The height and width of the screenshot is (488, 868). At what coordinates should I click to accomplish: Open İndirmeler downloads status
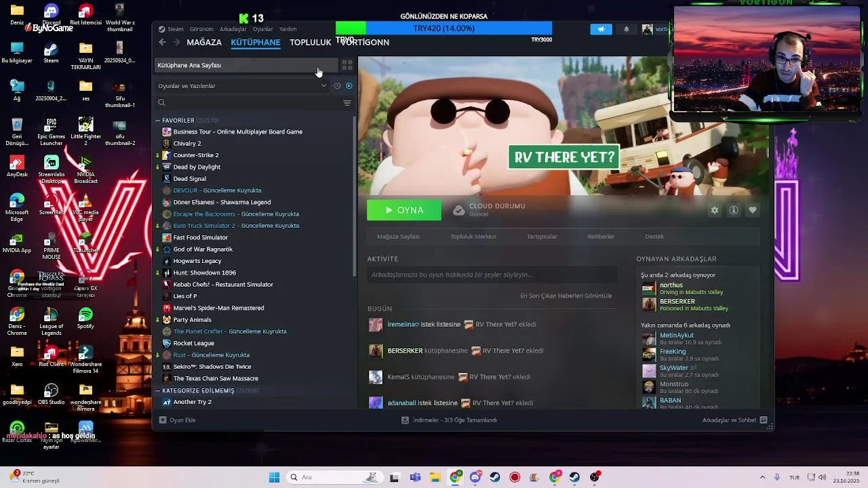point(449,420)
